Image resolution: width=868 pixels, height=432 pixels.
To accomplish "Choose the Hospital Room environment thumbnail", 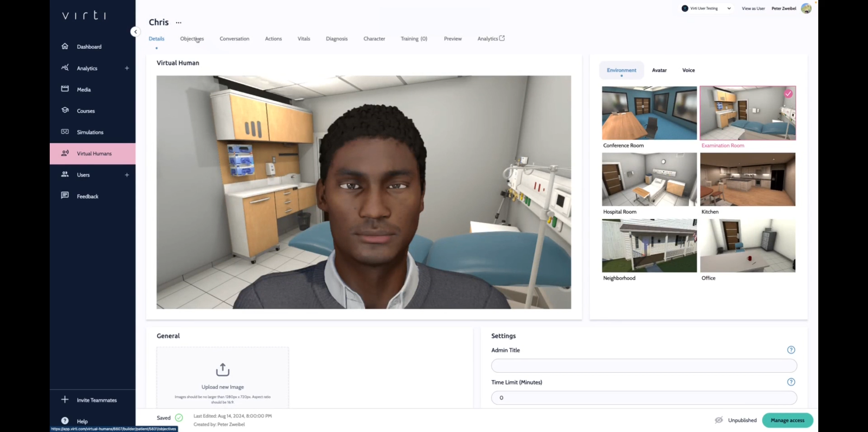I will (x=649, y=179).
